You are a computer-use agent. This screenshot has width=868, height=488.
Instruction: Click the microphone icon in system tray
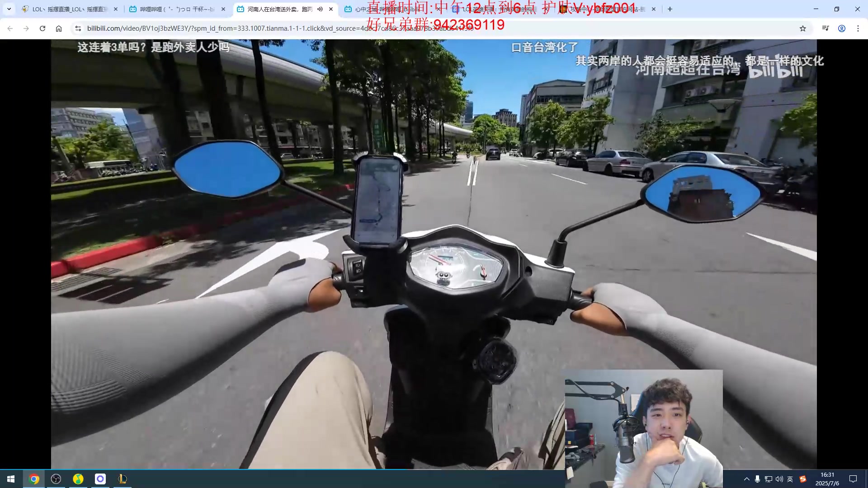757,479
